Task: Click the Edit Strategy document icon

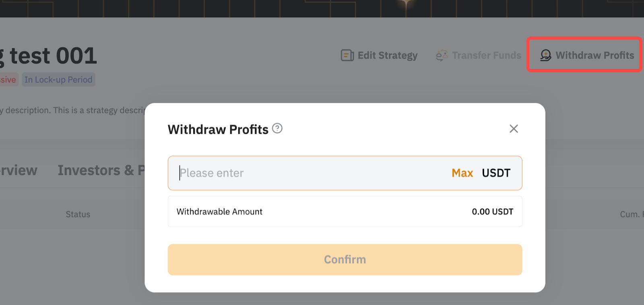Action: (347, 55)
